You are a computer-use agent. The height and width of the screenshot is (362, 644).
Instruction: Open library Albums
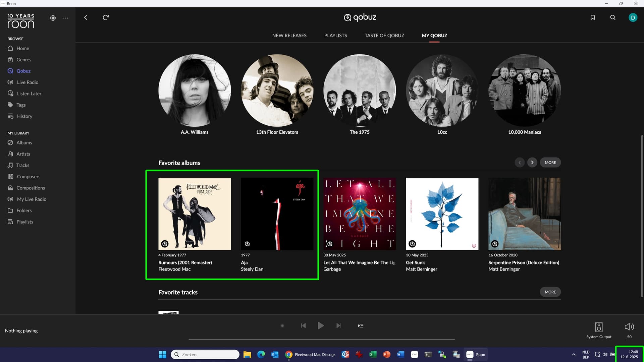point(24,143)
